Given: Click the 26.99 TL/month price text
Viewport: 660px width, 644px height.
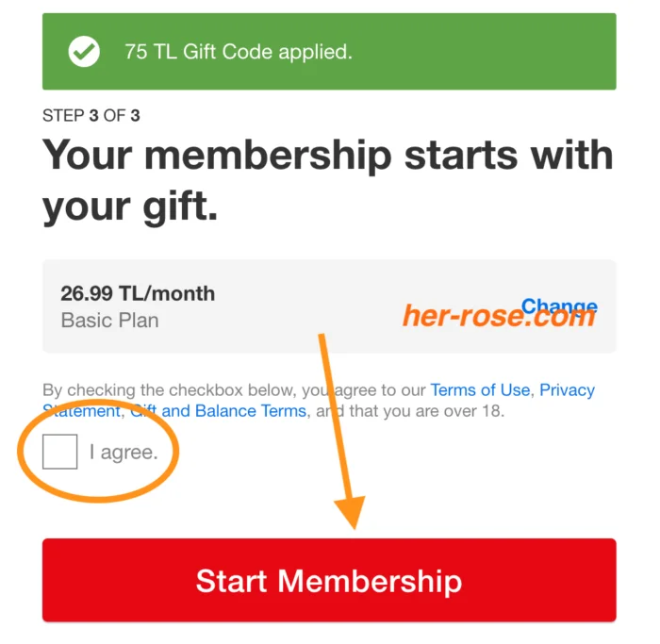Looking at the screenshot, I should click(138, 293).
